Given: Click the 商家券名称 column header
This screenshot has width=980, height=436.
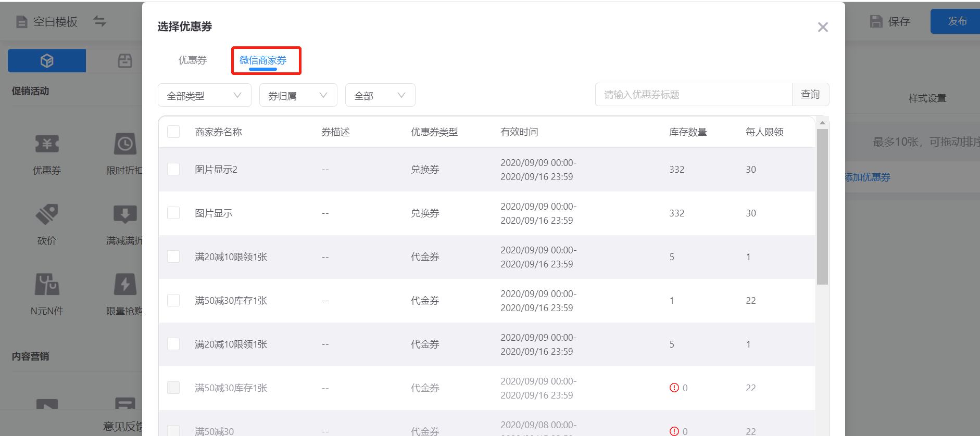Looking at the screenshot, I should tap(218, 132).
